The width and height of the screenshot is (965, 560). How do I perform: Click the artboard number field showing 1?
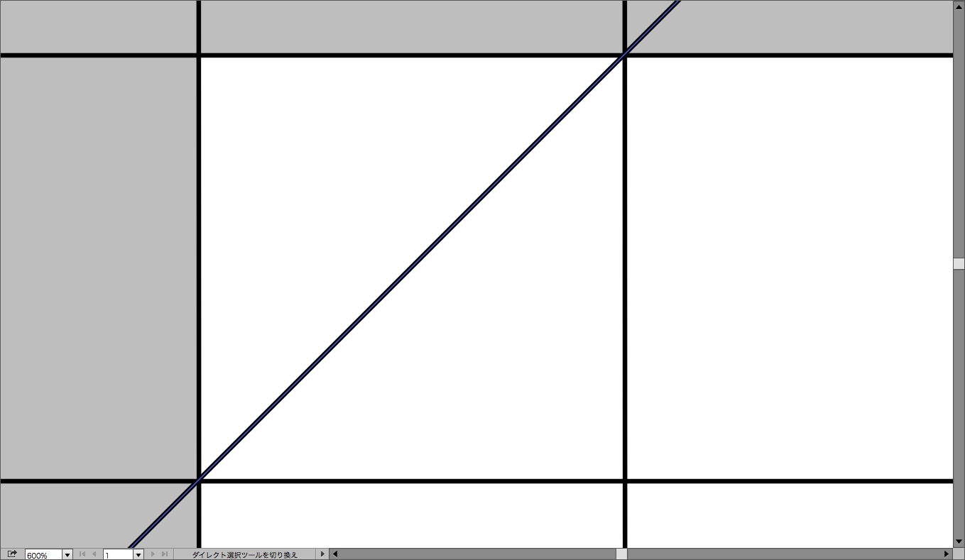coord(118,555)
